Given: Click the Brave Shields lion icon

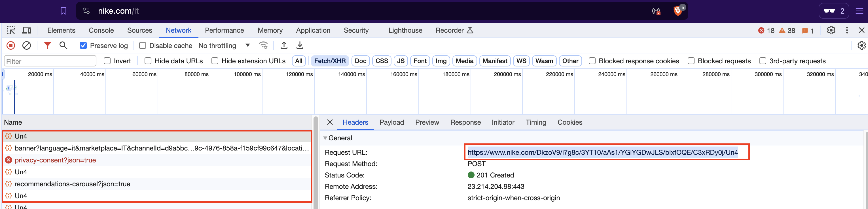Looking at the screenshot, I should pyautogui.click(x=678, y=11).
